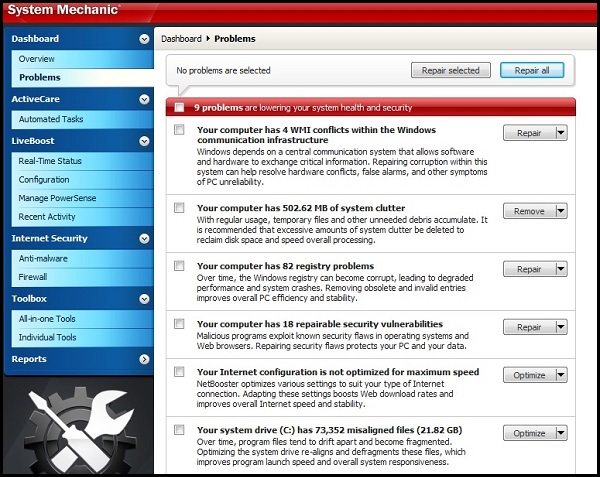Check the Internet configuration problem checkbox
Image resolution: width=600 pixels, height=477 pixels.
coord(179,372)
